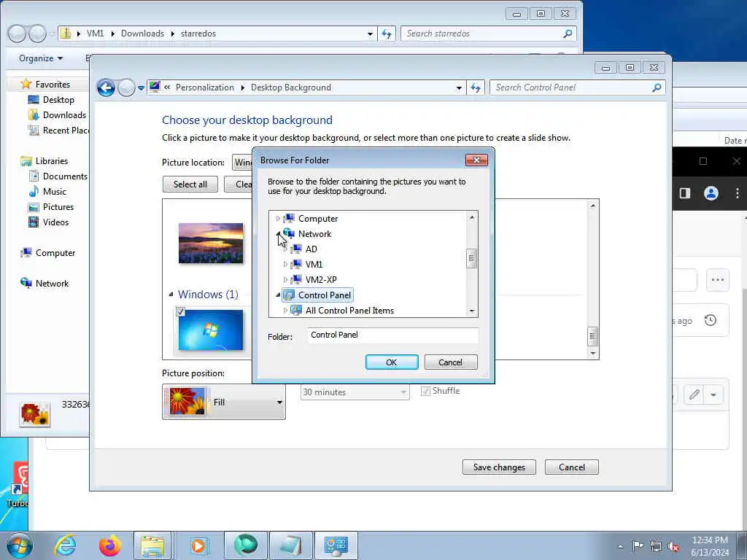Select Network in folder tree
The image size is (747, 560).
(x=314, y=234)
